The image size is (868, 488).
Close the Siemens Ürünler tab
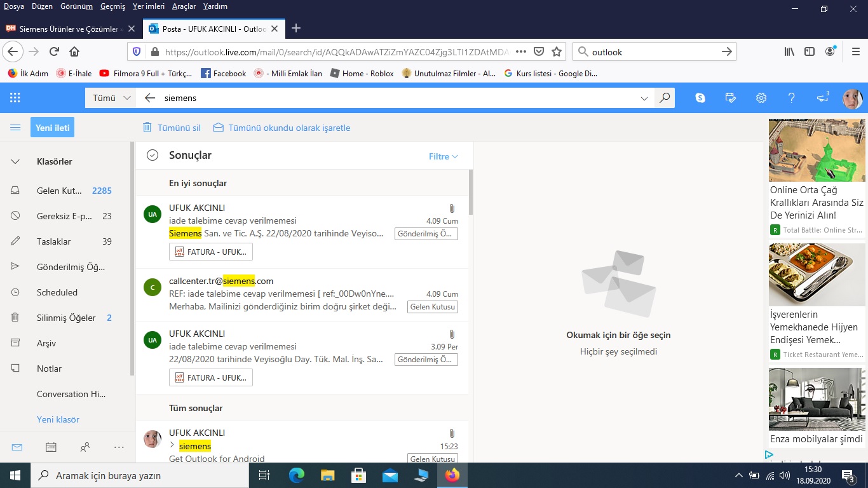tap(131, 29)
